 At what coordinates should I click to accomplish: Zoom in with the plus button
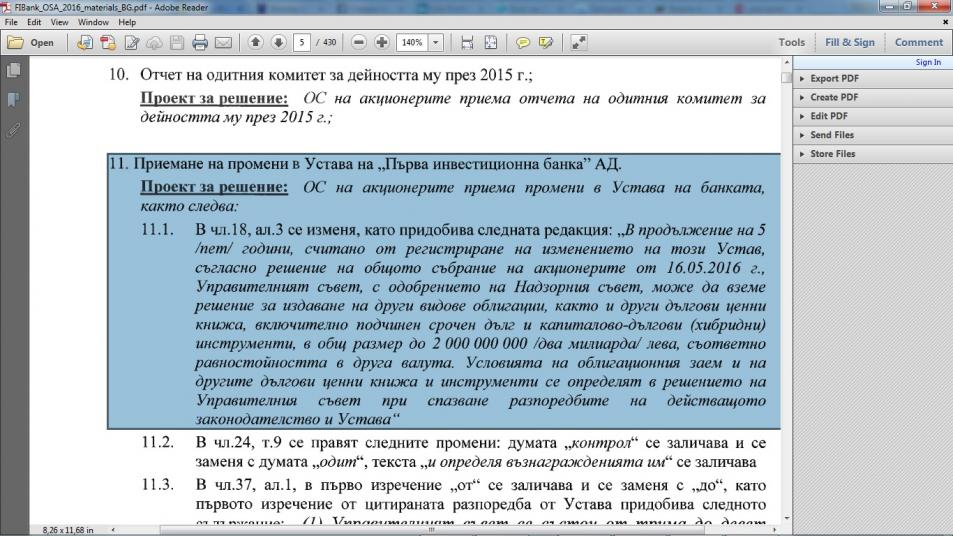(382, 42)
